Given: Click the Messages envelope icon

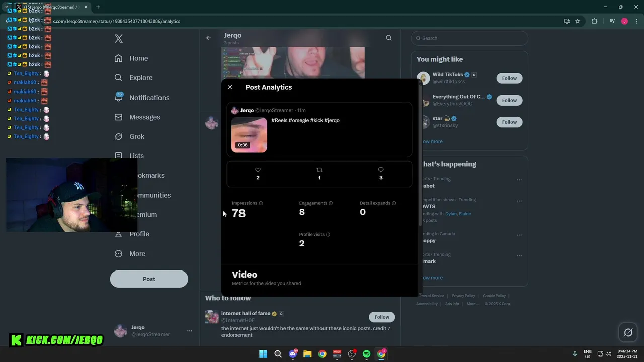Looking at the screenshot, I should (119, 117).
